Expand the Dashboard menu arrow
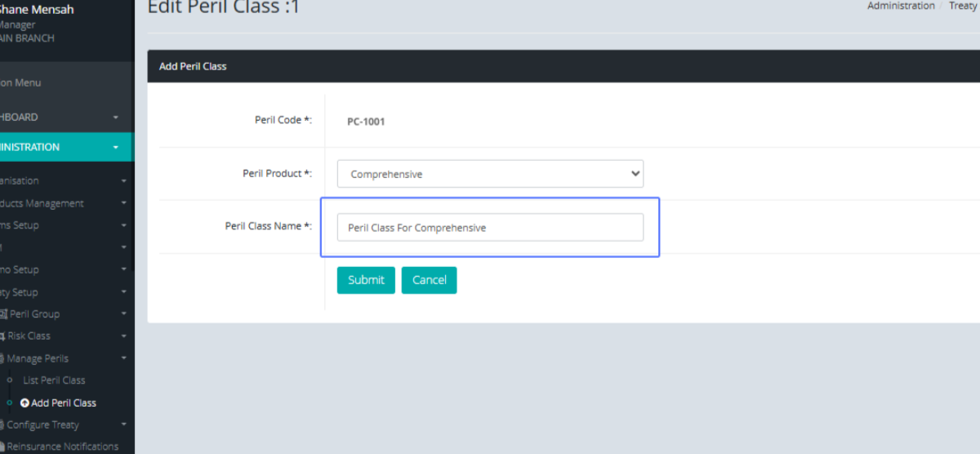Image resolution: width=980 pixels, height=454 pixels. point(115,118)
